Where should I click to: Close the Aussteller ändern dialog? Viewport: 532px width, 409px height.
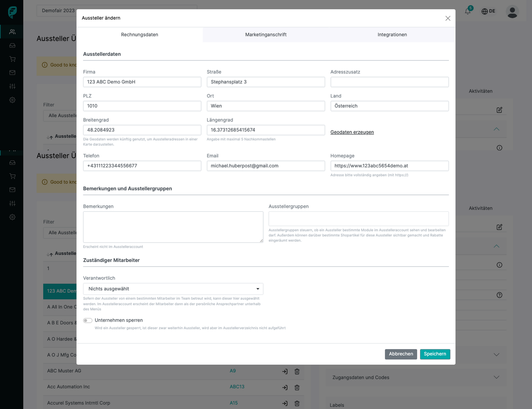coord(448,18)
